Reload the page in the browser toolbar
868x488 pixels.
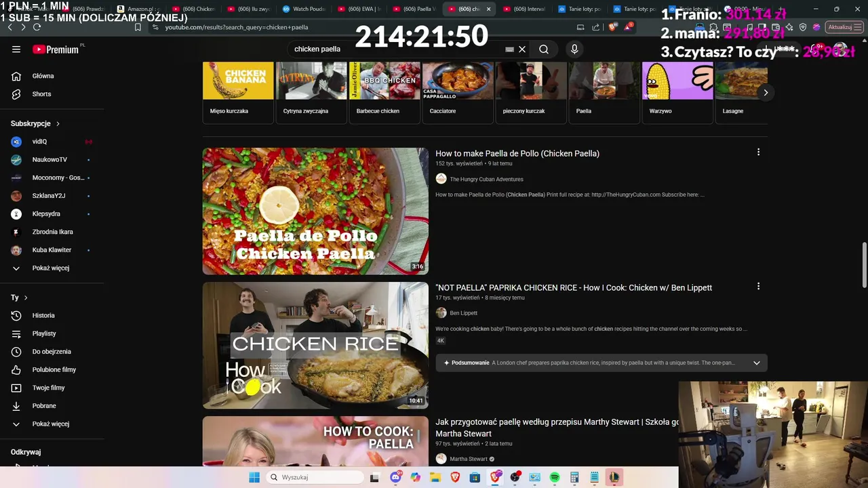tap(37, 27)
